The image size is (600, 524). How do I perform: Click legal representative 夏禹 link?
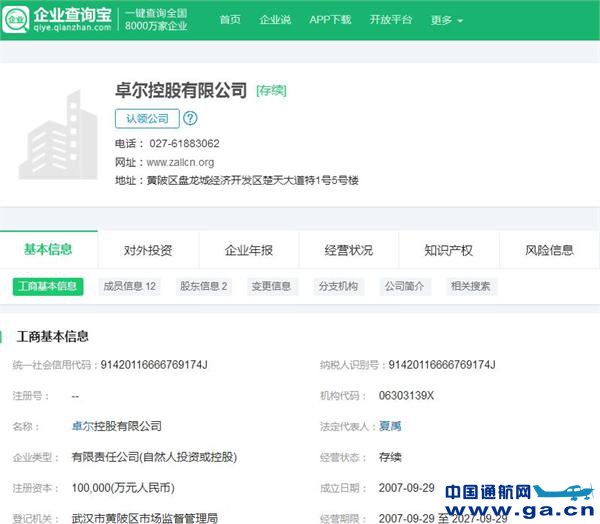click(x=390, y=426)
